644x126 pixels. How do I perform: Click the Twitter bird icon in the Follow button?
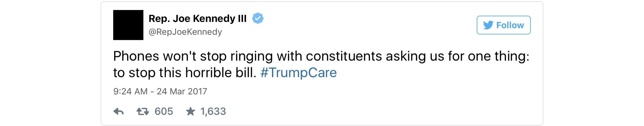pos(488,25)
